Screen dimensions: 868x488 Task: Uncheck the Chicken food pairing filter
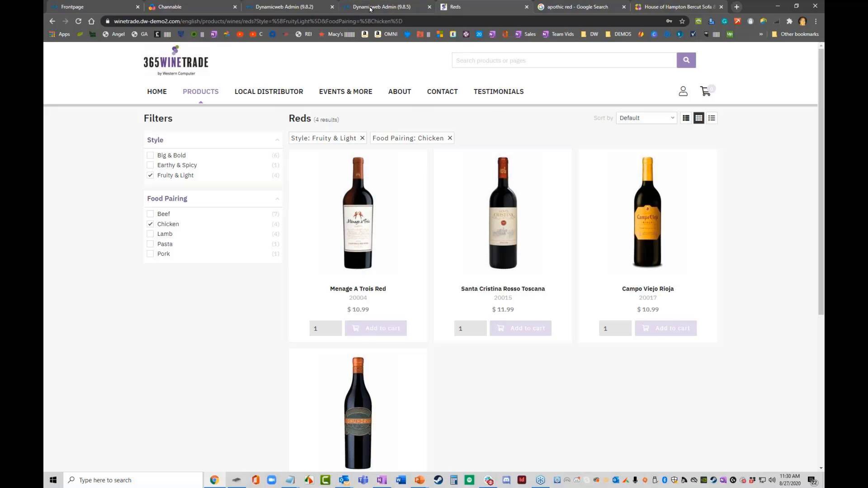pos(150,224)
